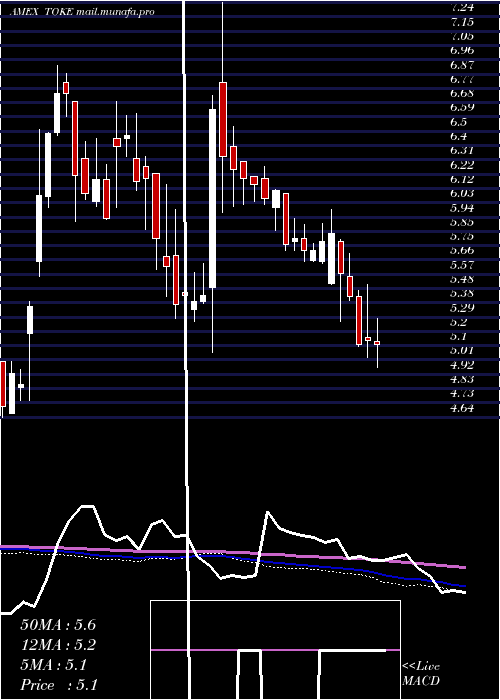Click the 5.38 price axis label
Image resolution: width=500 pixels, height=700 pixels.
[x=462, y=293]
